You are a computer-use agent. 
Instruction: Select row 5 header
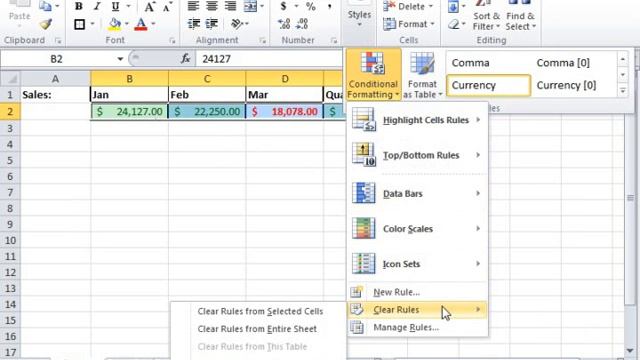coord(10,160)
